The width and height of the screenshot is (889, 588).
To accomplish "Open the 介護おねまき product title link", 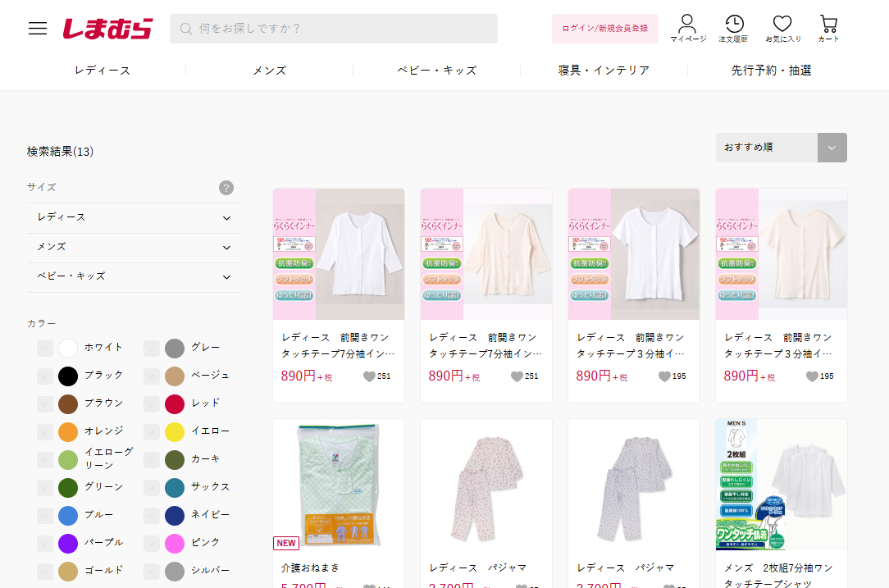I will point(310,567).
